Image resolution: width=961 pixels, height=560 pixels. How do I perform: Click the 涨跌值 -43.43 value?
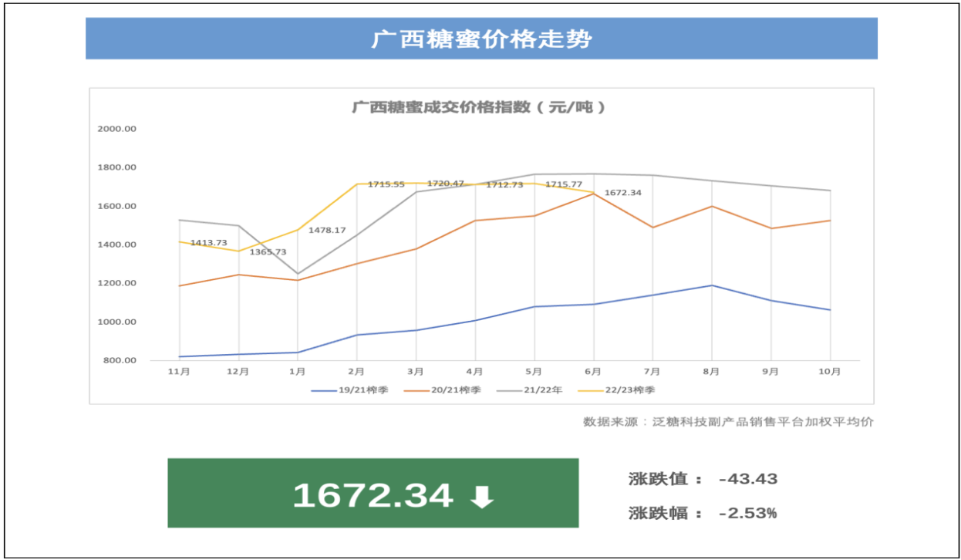[747, 479]
